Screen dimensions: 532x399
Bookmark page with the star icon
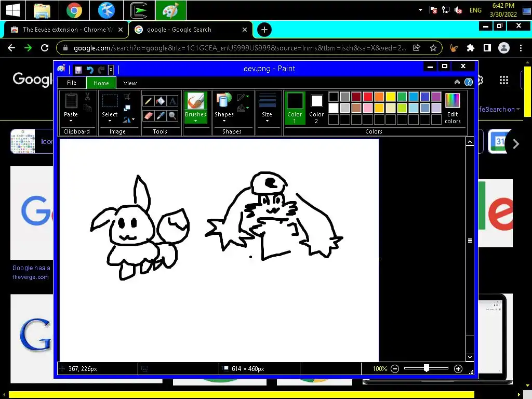click(433, 48)
